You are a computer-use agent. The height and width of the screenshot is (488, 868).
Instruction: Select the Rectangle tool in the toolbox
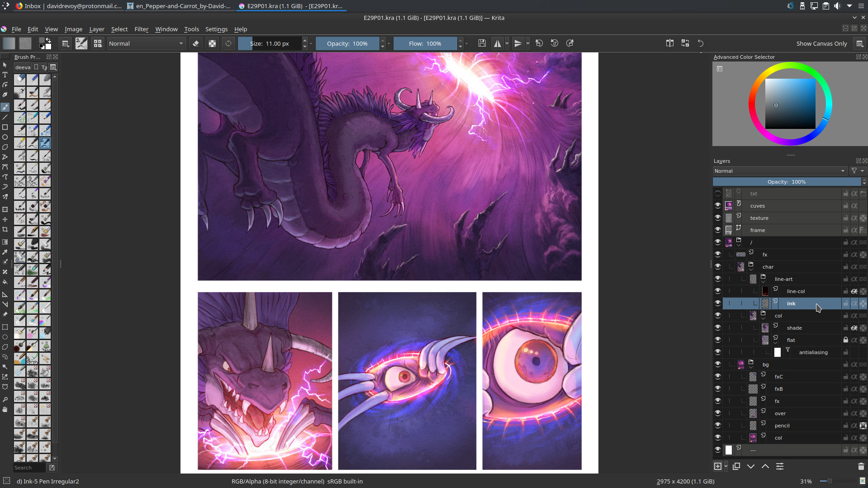pyautogui.click(x=5, y=127)
